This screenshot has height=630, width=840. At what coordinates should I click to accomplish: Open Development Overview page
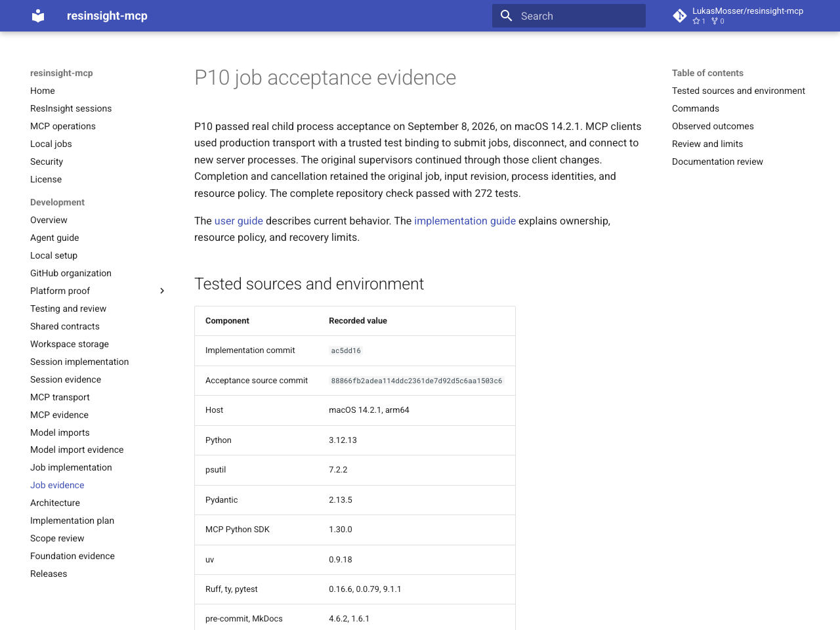coord(49,220)
